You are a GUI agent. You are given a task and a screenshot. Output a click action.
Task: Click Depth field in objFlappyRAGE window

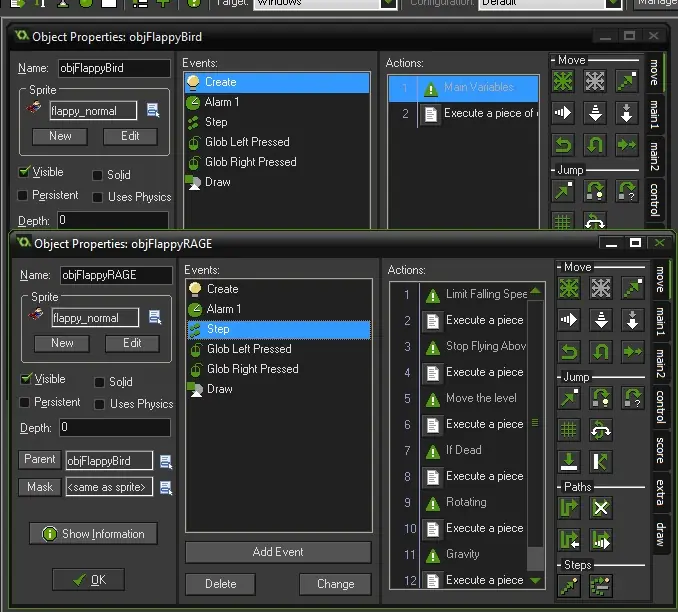click(115, 428)
